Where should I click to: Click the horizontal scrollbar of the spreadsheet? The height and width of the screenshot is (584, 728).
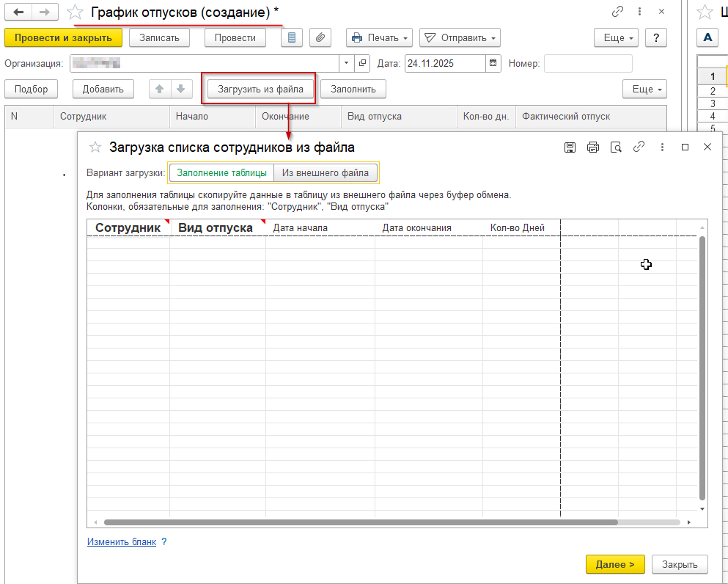point(361,522)
